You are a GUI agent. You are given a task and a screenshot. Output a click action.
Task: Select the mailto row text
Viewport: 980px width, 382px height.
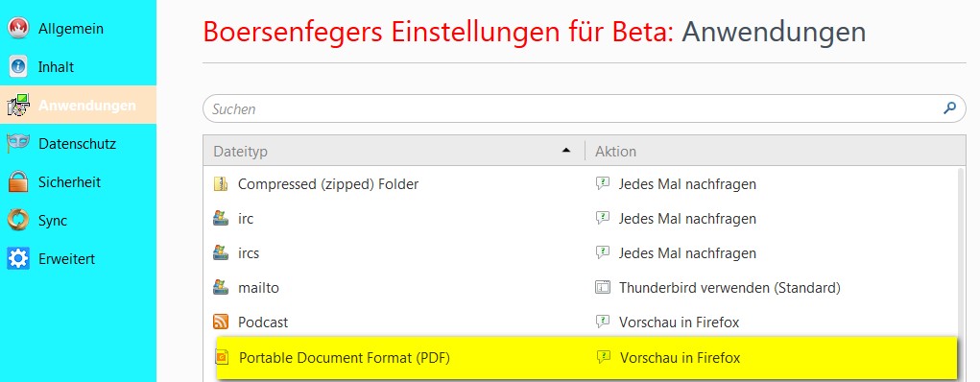point(258,288)
